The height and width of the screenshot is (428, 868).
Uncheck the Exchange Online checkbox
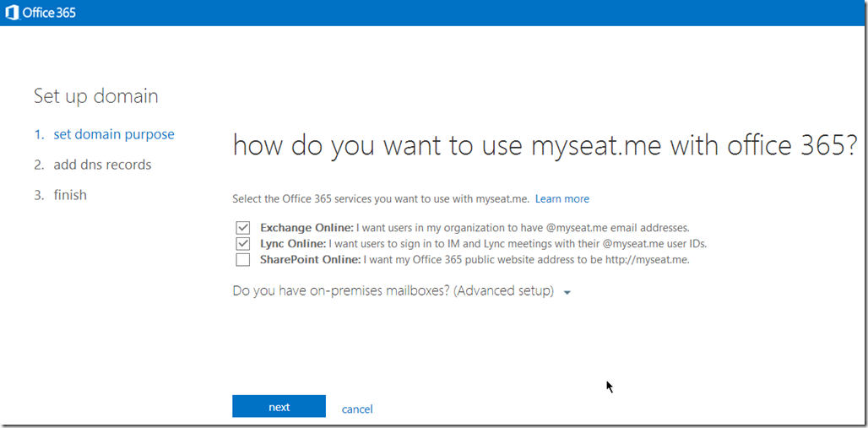tap(242, 228)
